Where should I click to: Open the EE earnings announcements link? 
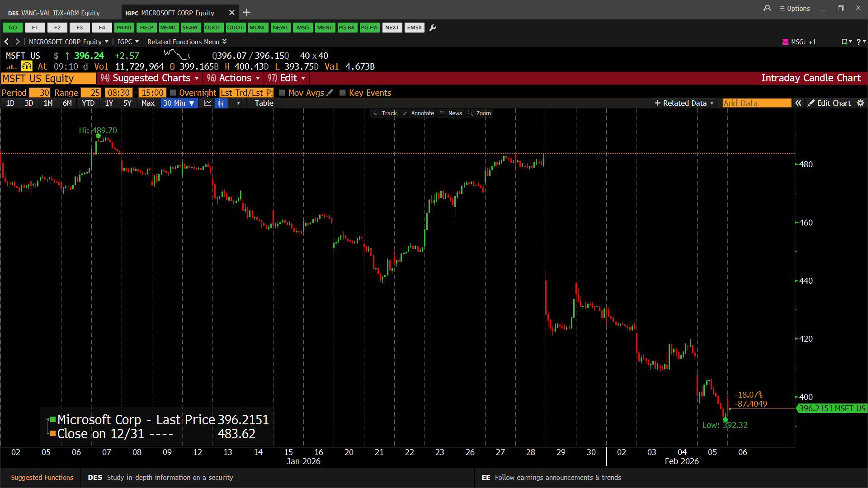[552, 477]
